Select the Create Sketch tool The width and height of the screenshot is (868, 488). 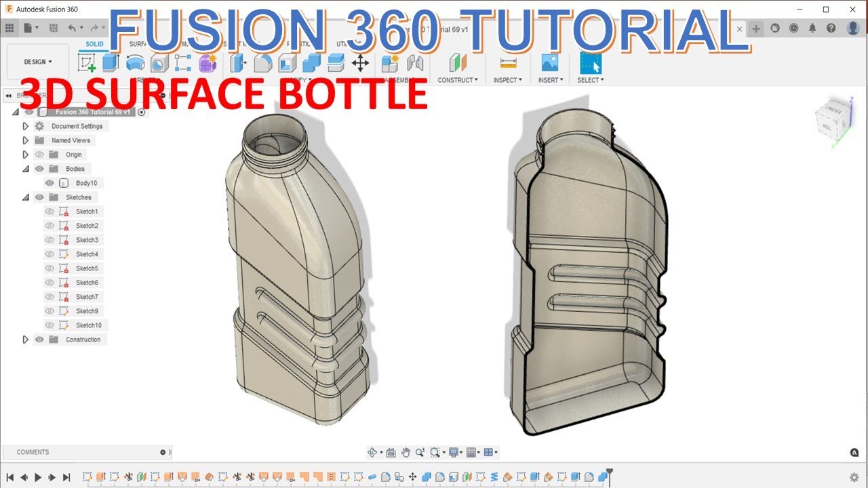pyautogui.click(x=87, y=64)
